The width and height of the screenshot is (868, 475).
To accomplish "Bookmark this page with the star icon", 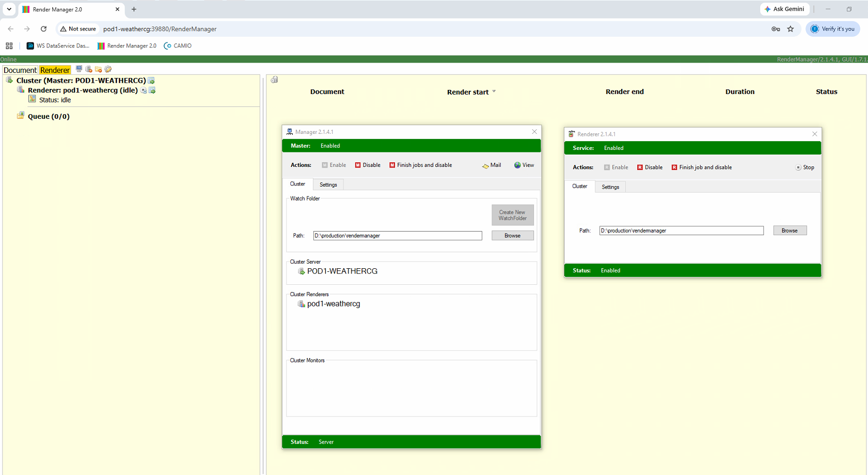I will tap(790, 29).
